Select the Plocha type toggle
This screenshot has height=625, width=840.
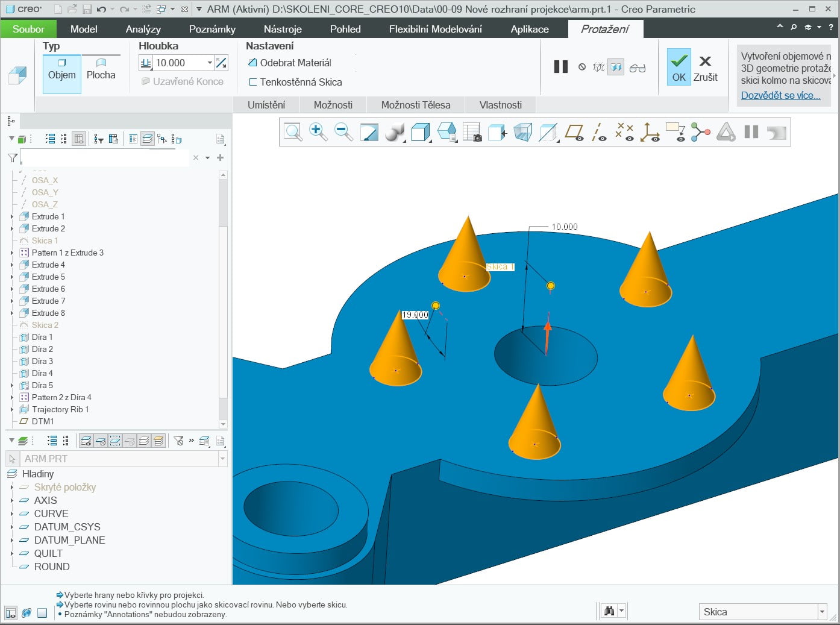click(101, 69)
